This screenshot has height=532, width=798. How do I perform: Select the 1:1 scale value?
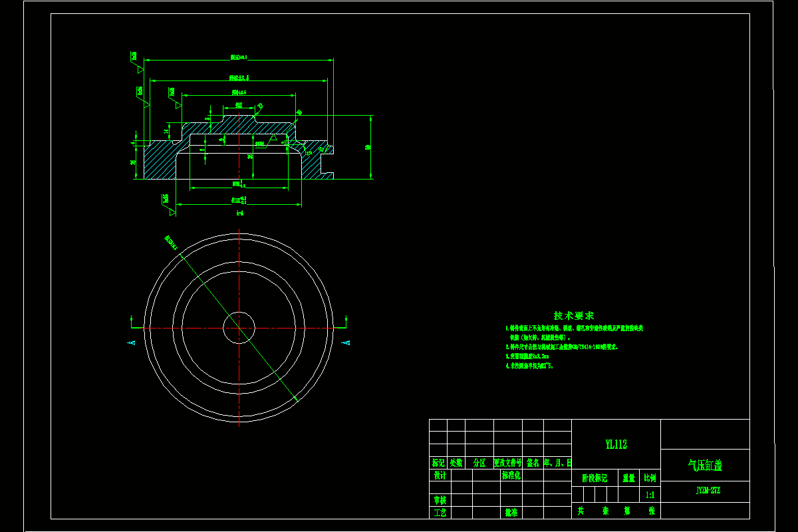(x=650, y=495)
